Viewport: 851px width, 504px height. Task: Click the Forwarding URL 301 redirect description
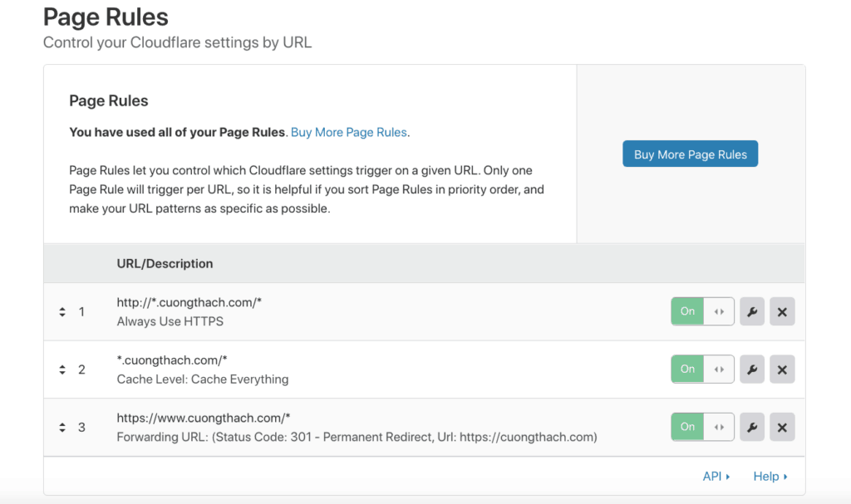357,438
